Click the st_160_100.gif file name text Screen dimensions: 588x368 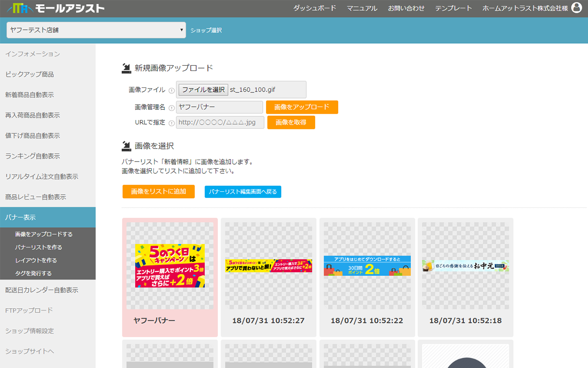(x=252, y=90)
